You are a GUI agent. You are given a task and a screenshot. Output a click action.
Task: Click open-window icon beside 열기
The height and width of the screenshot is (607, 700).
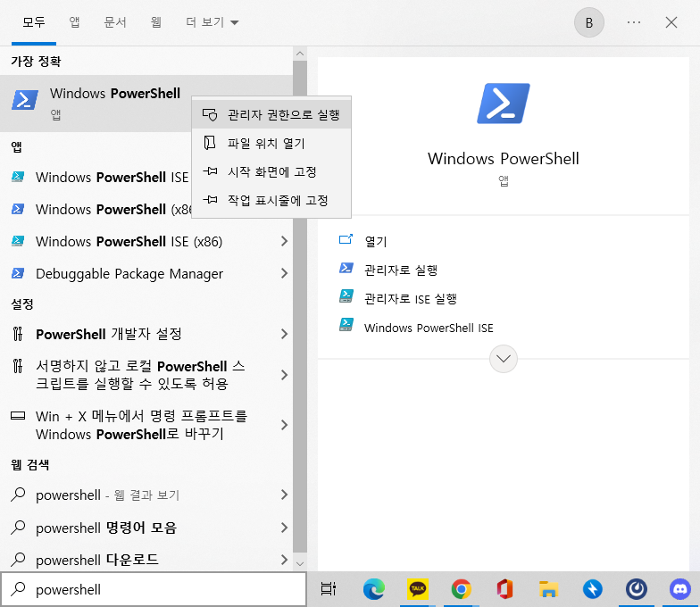point(346,239)
